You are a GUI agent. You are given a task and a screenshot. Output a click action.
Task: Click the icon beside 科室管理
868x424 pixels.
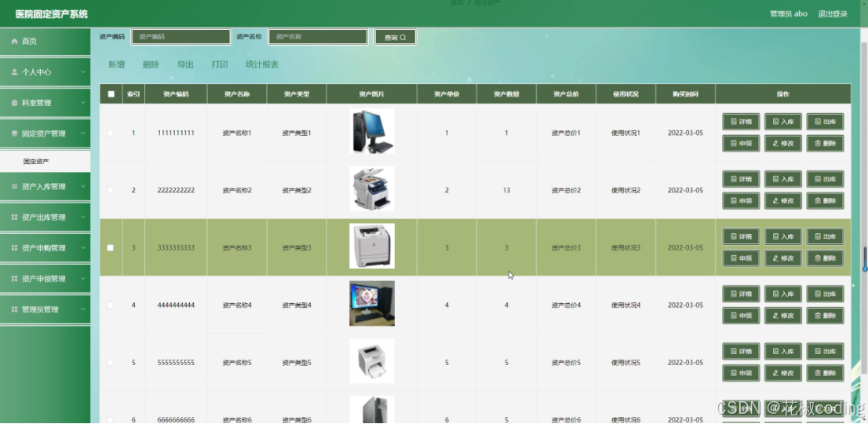(14, 103)
